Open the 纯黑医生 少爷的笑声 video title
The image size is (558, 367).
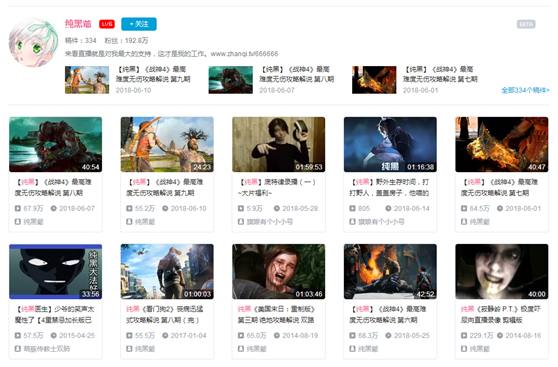click(54, 314)
